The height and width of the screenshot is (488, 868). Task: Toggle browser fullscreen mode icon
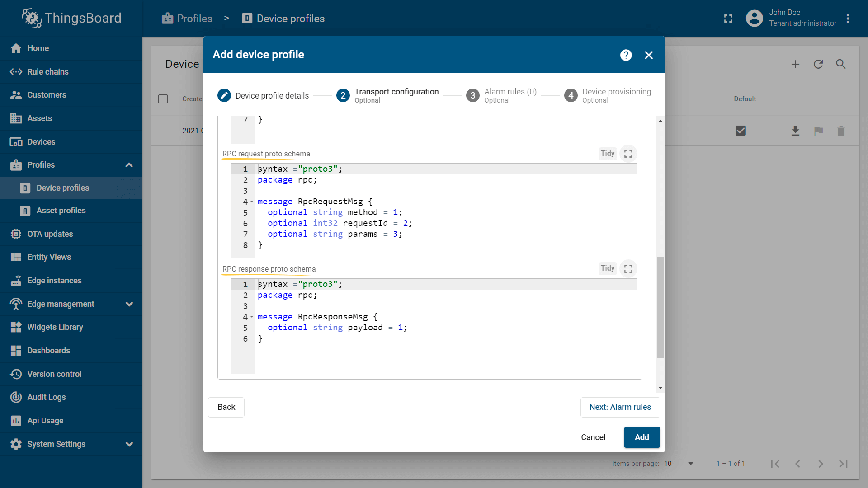click(728, 19)
